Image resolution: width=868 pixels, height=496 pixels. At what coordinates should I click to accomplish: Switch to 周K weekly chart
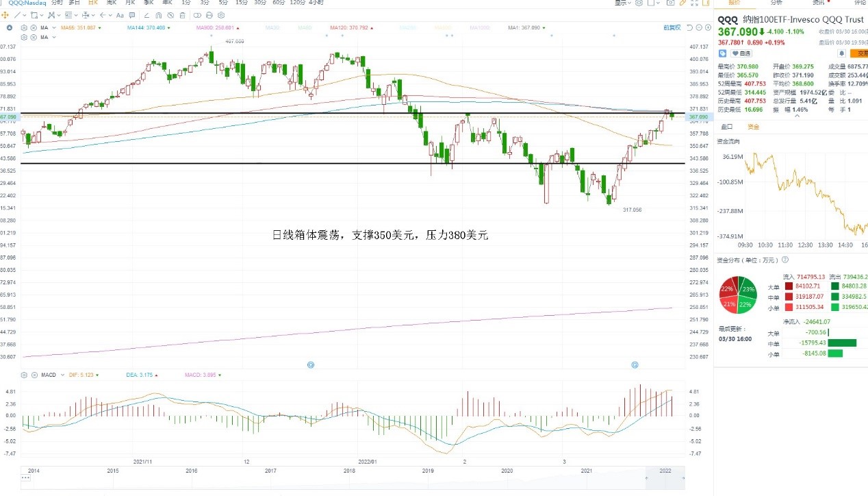111,3
